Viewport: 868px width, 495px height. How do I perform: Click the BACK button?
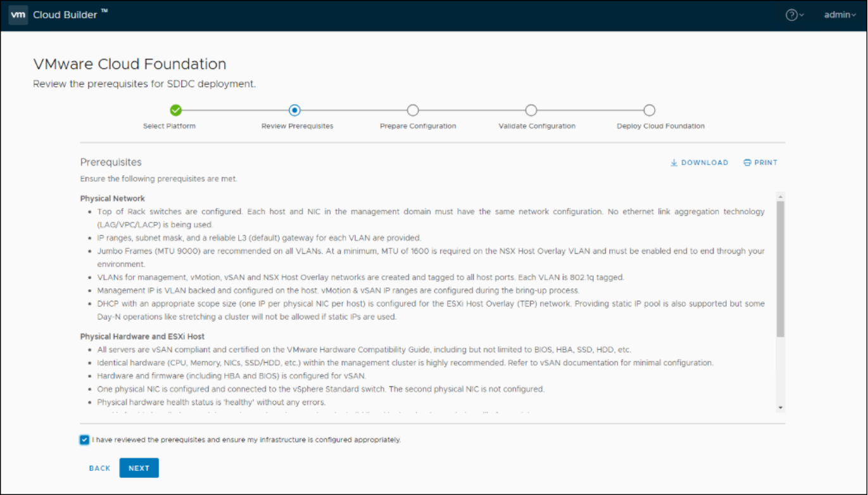[100, 468]
